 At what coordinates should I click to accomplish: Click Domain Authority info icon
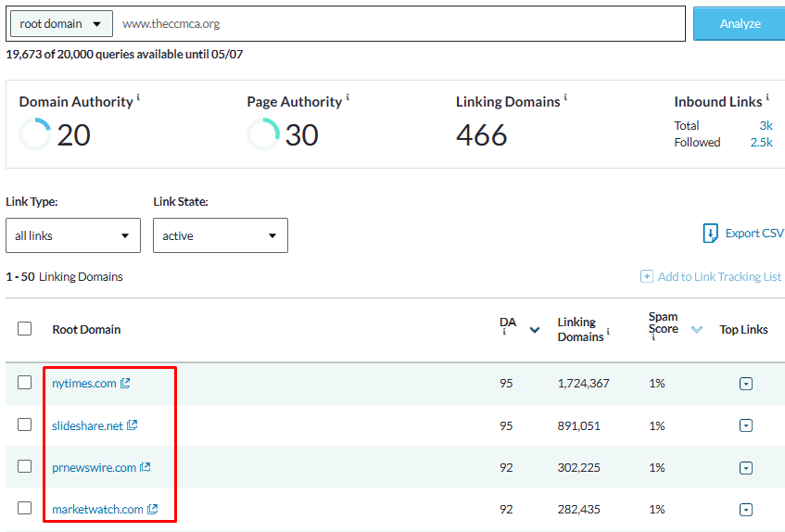click(x=139, y=97)
